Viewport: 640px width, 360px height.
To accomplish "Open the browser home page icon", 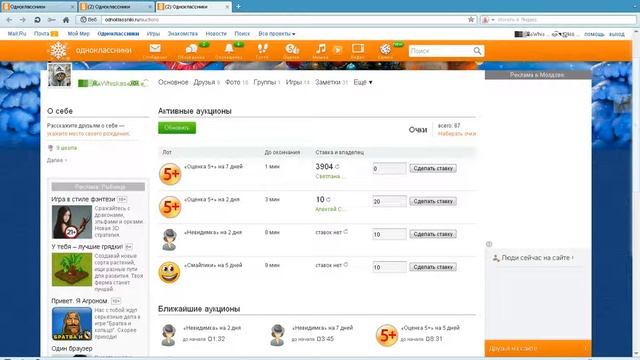I will tap(66, 20).
